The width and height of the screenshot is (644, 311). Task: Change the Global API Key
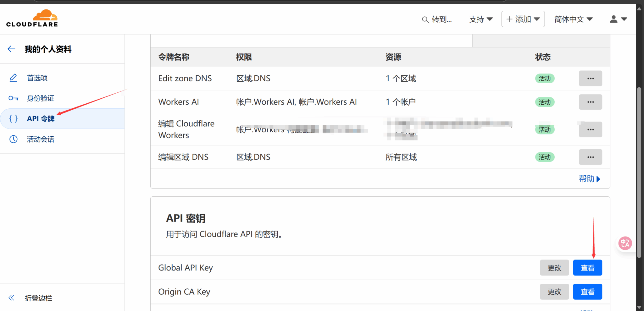[554, 268]
